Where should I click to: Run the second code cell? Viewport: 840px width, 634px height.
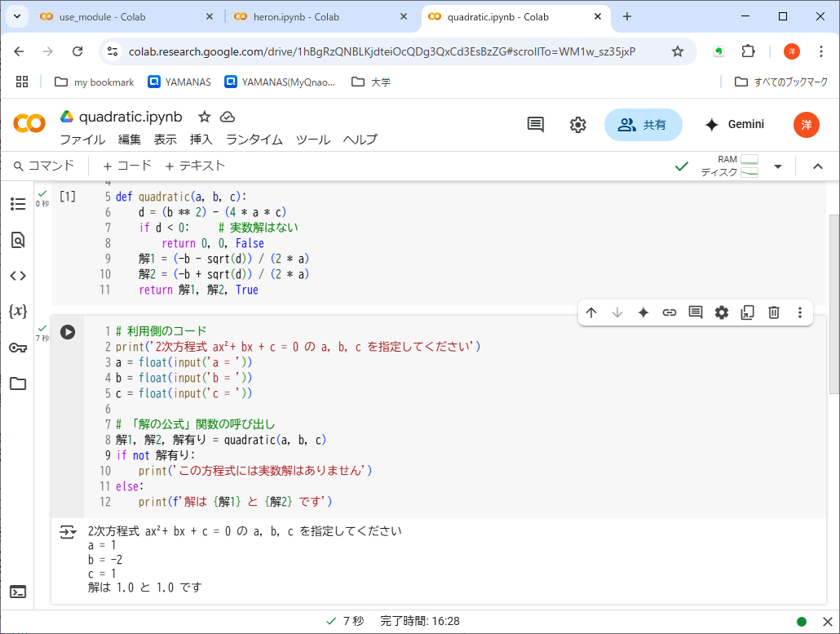point(68,332)
